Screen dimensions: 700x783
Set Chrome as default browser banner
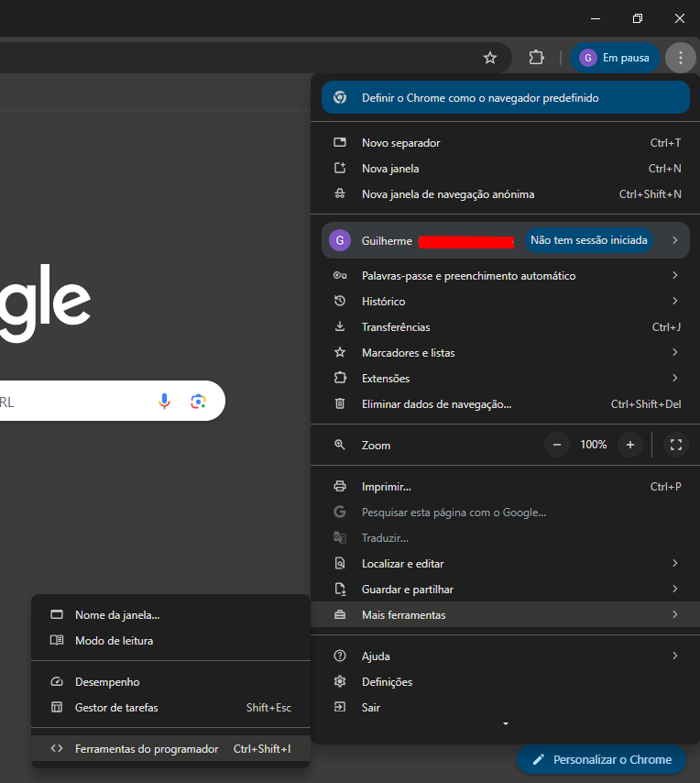tap(506, 98)
